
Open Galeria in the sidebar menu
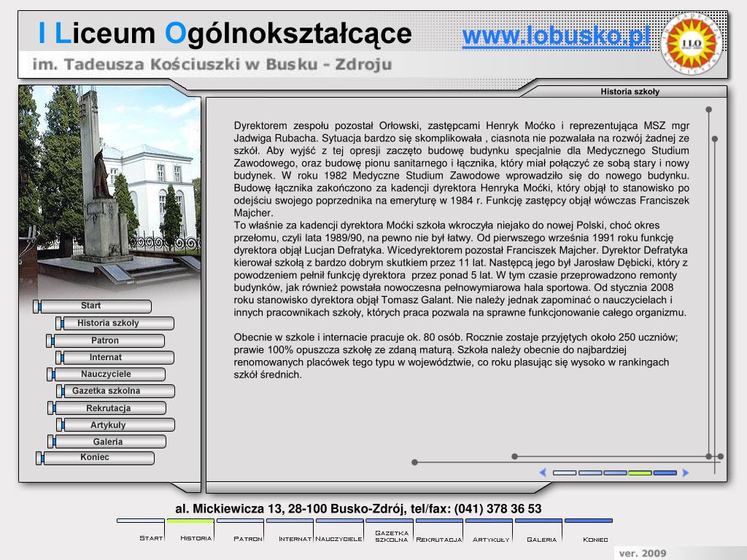pyautogui.click(x=107, y=441)
